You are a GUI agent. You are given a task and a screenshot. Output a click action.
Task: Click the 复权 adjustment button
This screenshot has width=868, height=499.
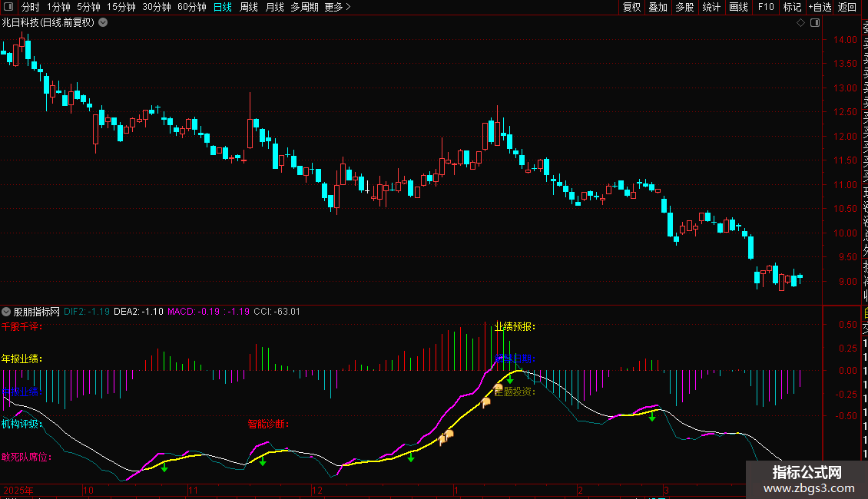pyautogui.click(x=631, y=7)
